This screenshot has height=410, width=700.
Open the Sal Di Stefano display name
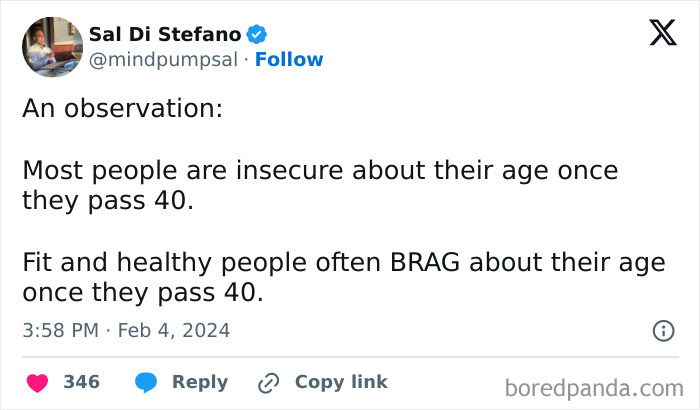click(x=165, y=34)
